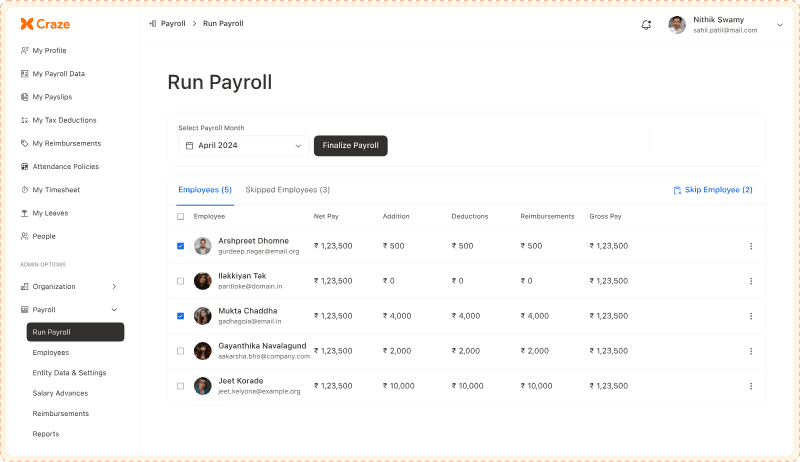Go to Payroll breadcrumb
Screen dimensions: 800x462
click(x=173, y=23)
